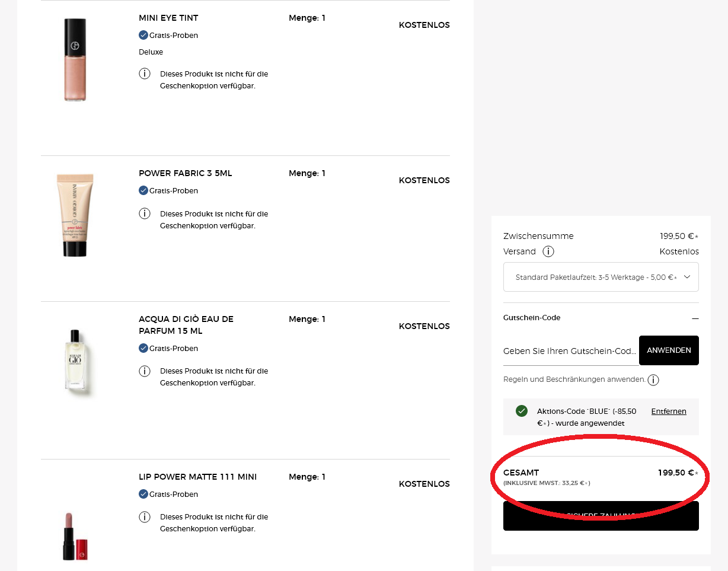
Task: Click info icon under Acqua di Giò
Action: (145, 371)
